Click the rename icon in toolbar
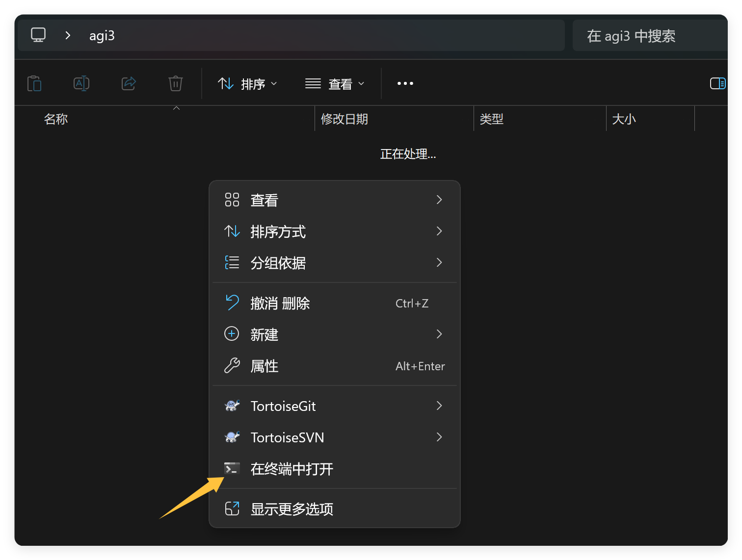This screenshot has width=742, height=560. 81,84
